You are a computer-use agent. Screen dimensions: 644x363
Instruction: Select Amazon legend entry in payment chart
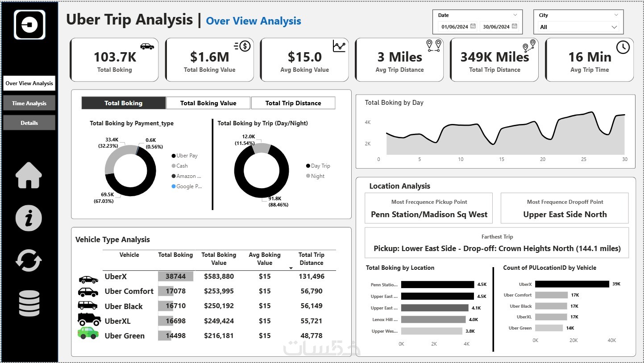coord(187,176)
